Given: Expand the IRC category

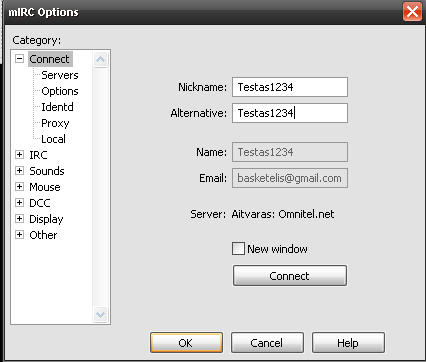Looking at the screenshot, I should [20, 155].
